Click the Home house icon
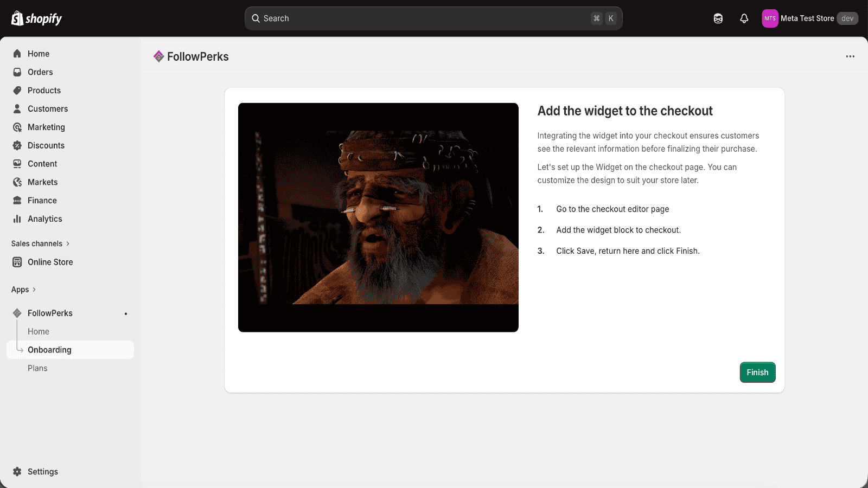 click(17, 54)
